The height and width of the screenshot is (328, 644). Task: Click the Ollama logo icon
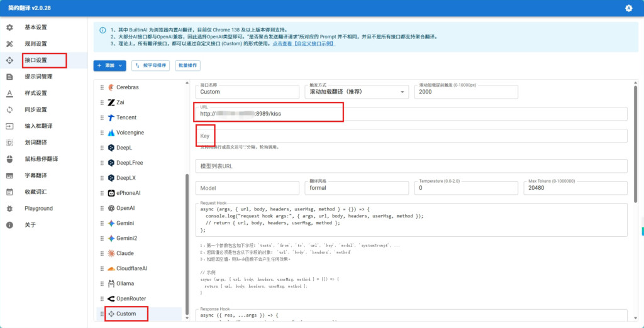tap(111, 283)
